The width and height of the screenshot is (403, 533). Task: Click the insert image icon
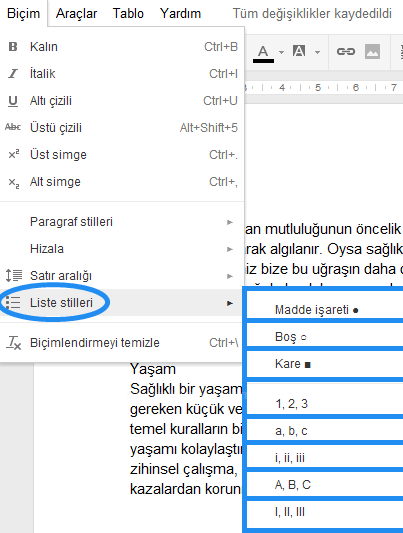[x=372, y=51]
